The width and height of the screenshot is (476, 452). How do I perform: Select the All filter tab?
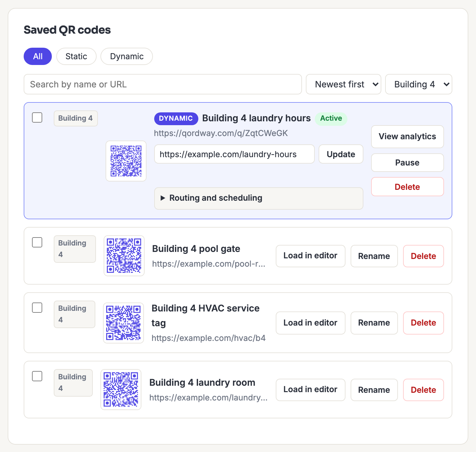[38, 56]
